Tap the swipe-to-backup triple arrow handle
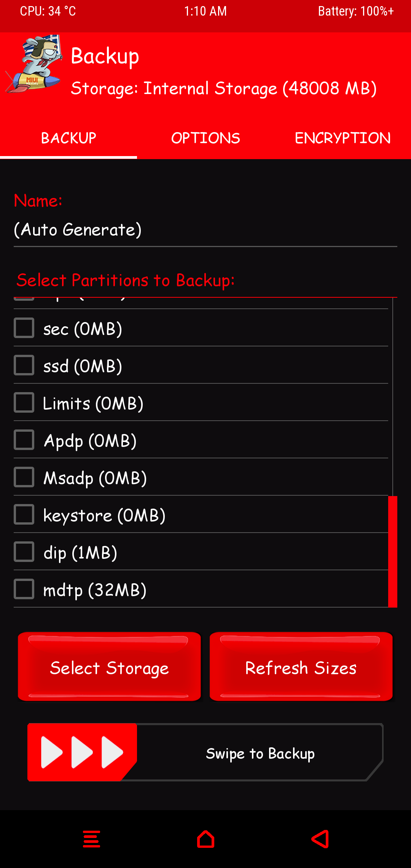This screenshot has width=411, height=868. 82,752
